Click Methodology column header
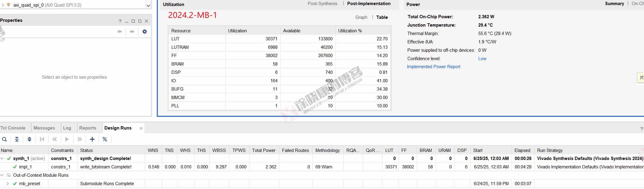Image resolution: width=644 pixels, height=189 pixels. coord(328,150)
